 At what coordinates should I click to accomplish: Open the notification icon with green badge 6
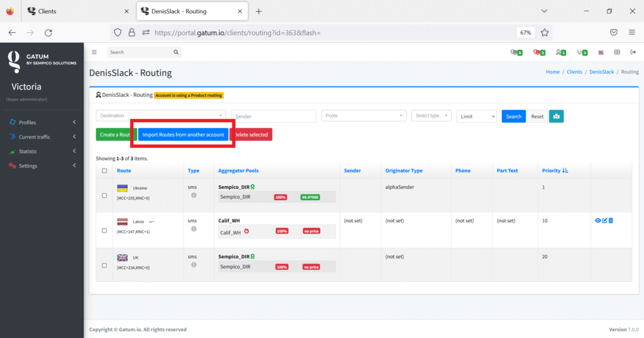(x=516, y=52)
